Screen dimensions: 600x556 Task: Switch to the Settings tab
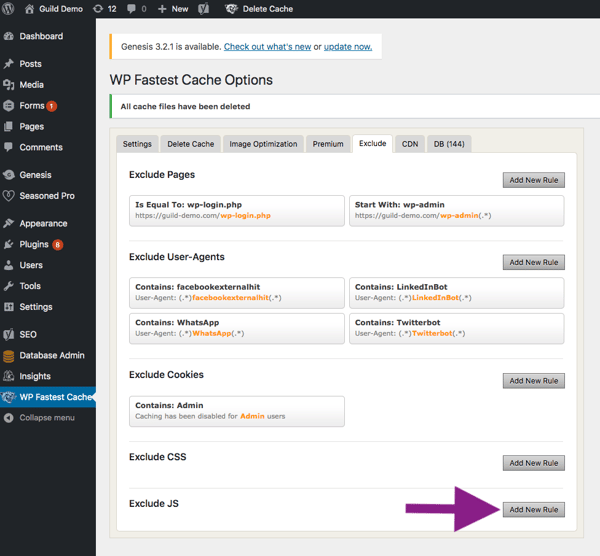tap(137, 144)
